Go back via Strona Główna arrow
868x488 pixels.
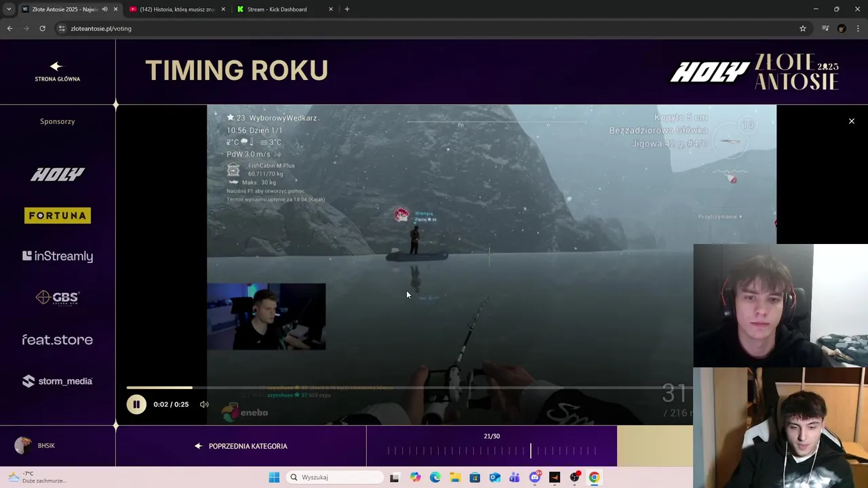(x=57, y=72)
